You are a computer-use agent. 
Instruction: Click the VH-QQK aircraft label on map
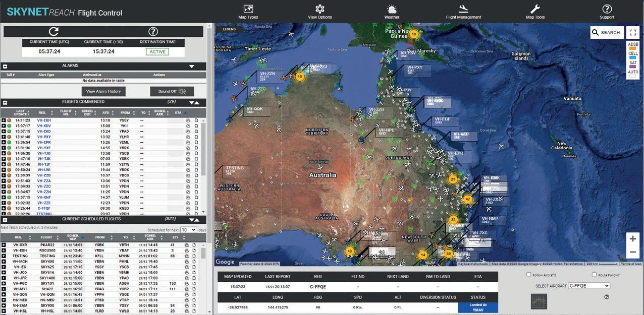tap(257, 110)
